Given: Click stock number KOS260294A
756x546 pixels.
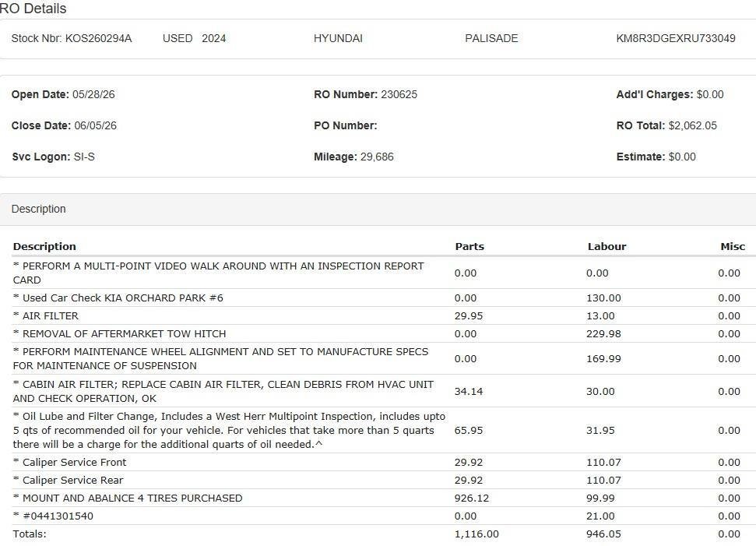Looking at the screenshot, I should point(98,39).
